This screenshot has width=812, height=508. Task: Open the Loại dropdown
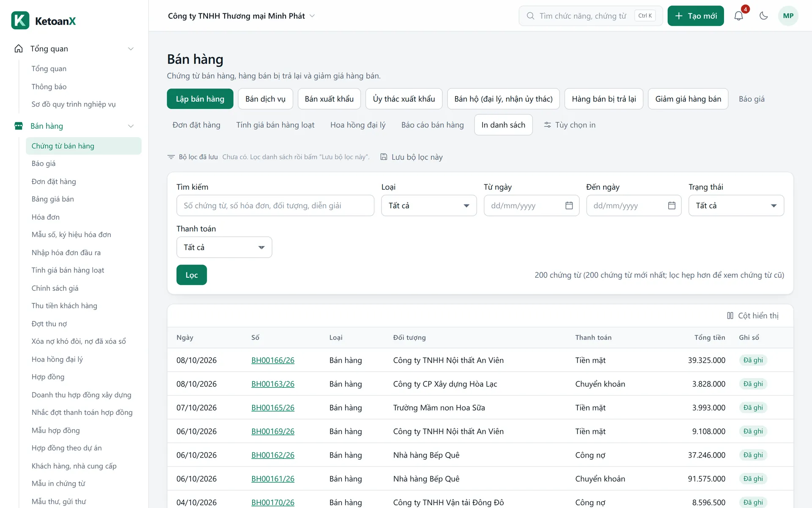click(x=429, y=205)
